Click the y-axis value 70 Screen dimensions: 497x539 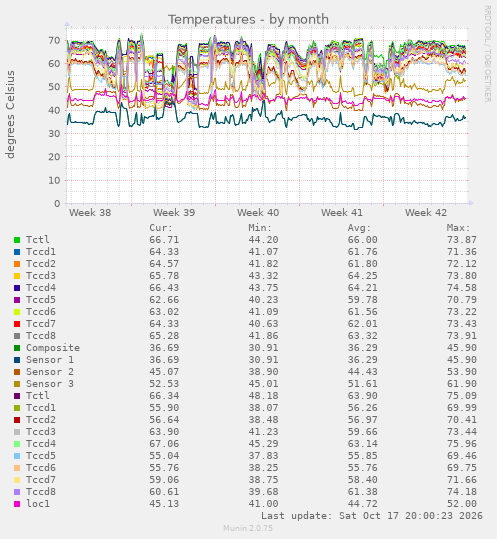coord(54,41)
